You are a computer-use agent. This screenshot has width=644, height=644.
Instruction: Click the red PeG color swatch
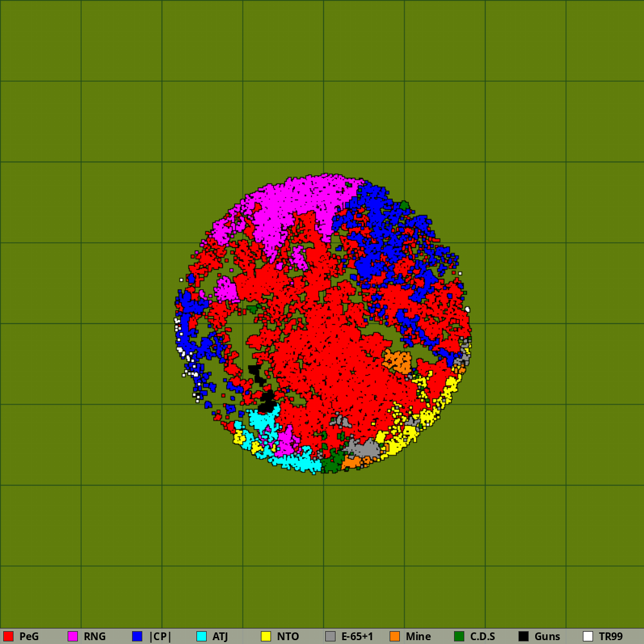point(8,636)
